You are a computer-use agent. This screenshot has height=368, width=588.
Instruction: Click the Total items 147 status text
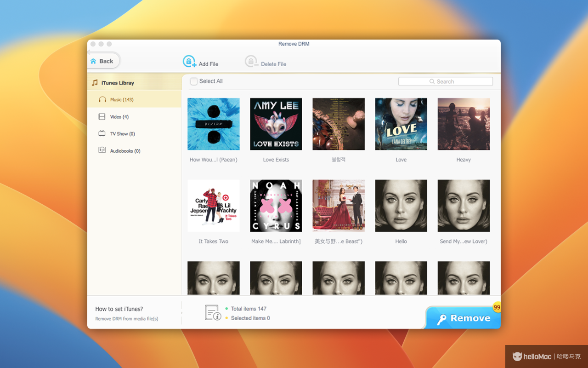coord(249,309)
